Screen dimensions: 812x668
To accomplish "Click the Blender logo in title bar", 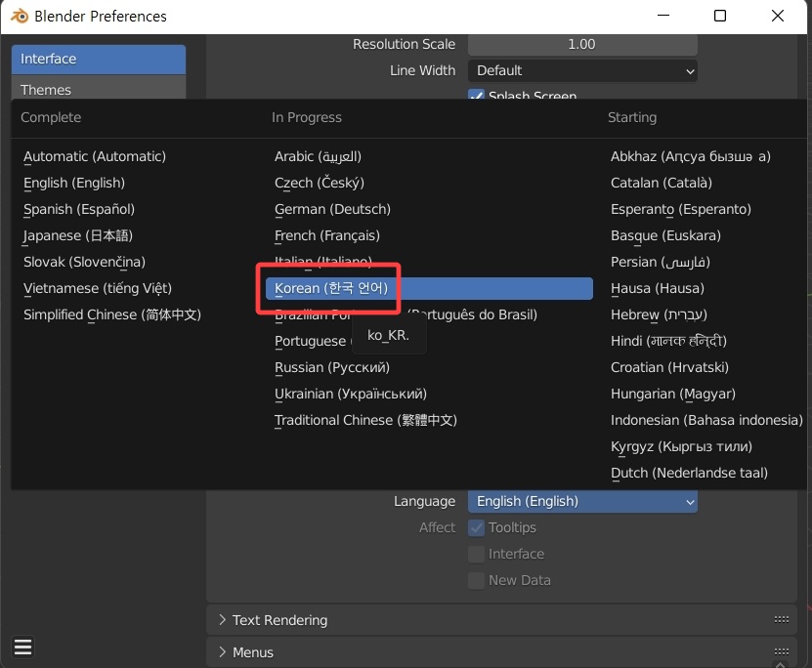I will click(20, 16).
